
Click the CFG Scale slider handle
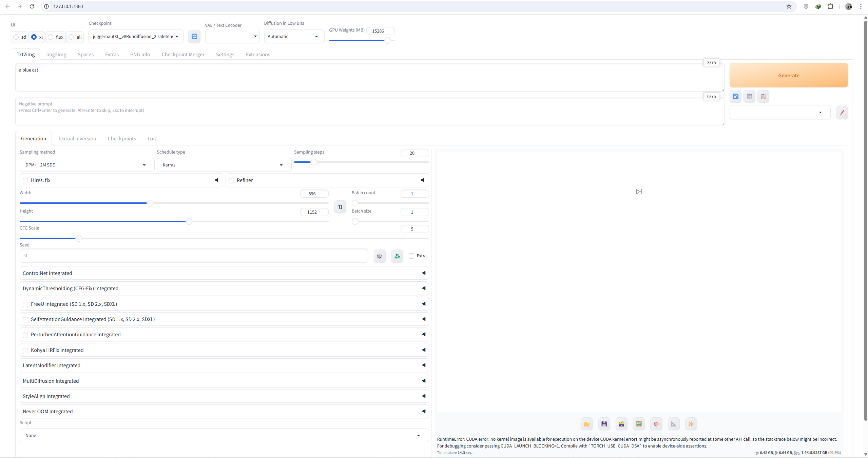coord(79,238)
